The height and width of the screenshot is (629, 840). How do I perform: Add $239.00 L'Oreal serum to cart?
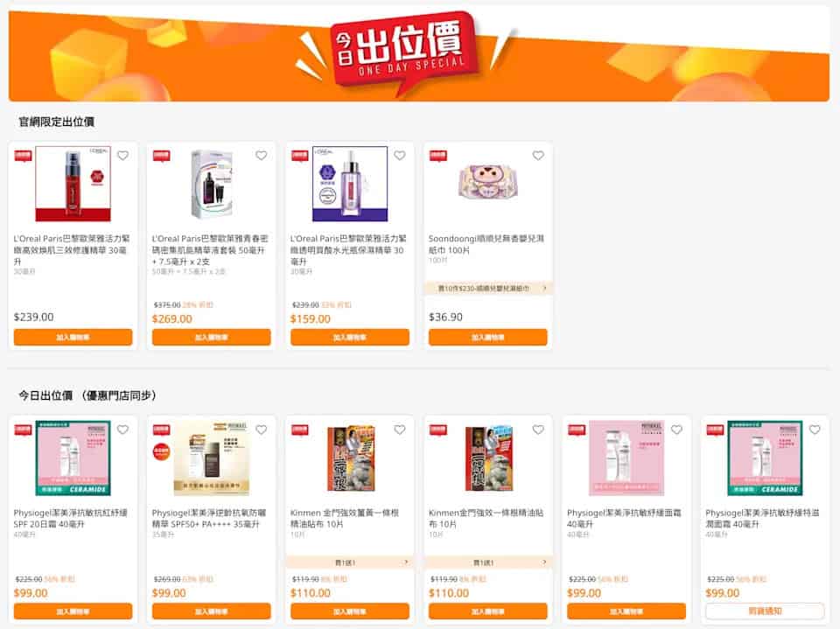[73, 337]
